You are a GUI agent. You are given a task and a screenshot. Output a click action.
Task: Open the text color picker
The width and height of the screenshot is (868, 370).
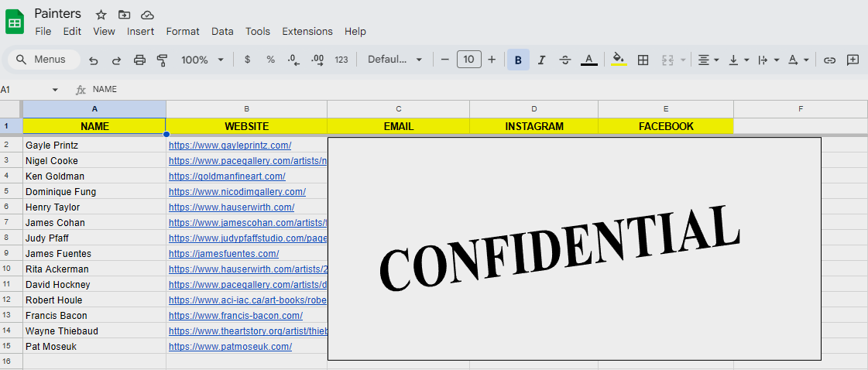(x=589, y=60)
